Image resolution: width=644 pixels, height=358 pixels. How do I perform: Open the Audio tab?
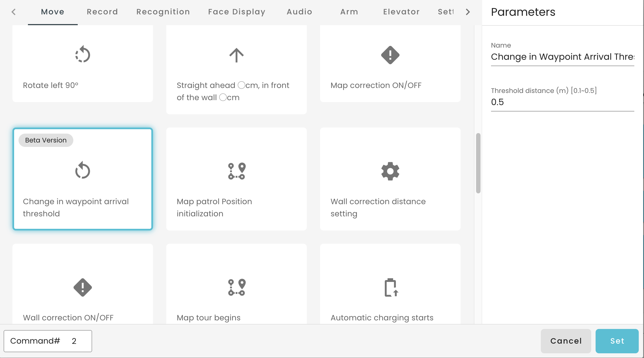[299, 12]
